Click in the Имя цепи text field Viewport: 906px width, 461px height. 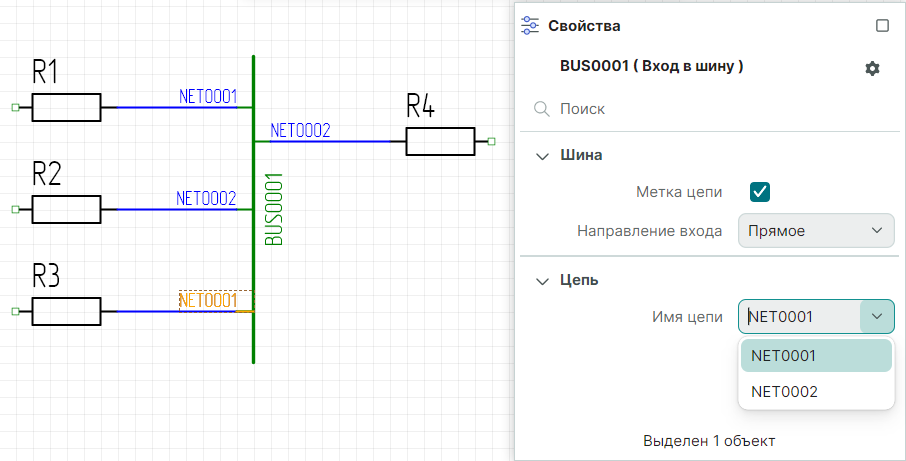798,317
